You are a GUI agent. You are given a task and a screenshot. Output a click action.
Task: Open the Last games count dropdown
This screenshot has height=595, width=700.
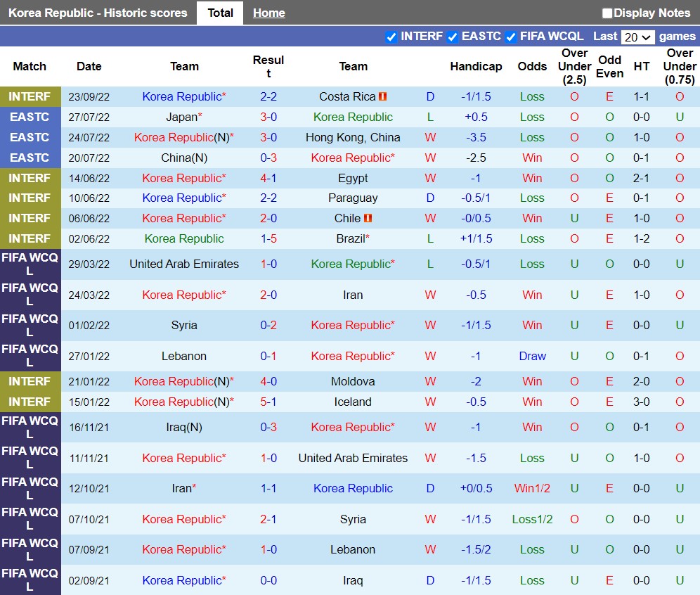pos(638,37)
